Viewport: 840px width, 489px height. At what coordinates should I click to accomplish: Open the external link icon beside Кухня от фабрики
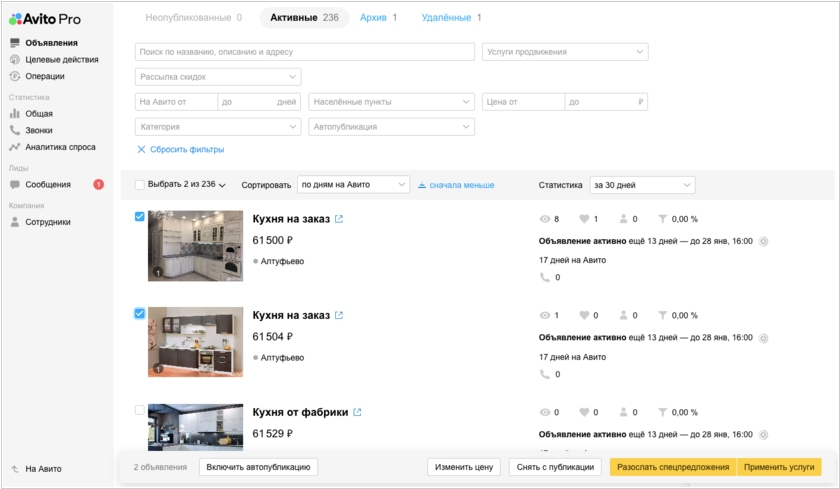357,412
